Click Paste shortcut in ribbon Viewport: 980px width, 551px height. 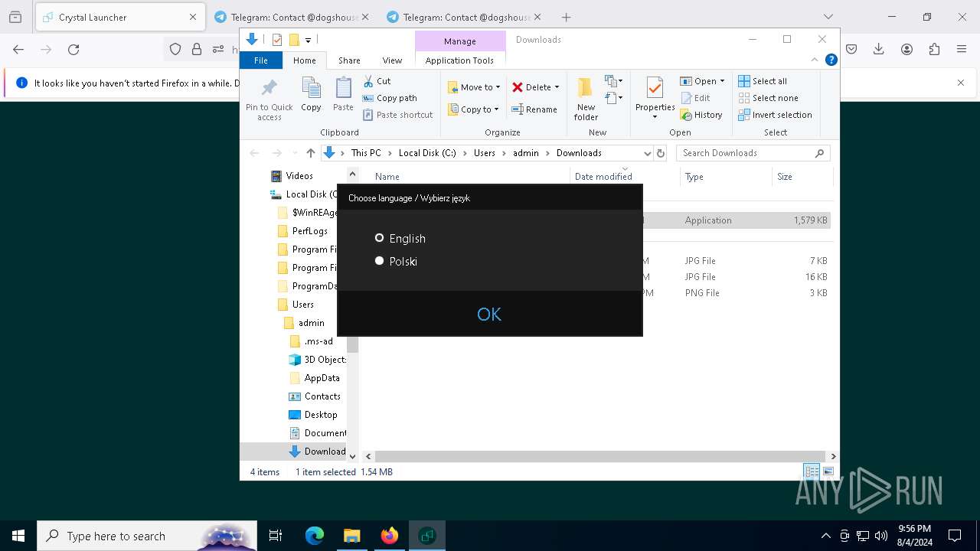397,115
